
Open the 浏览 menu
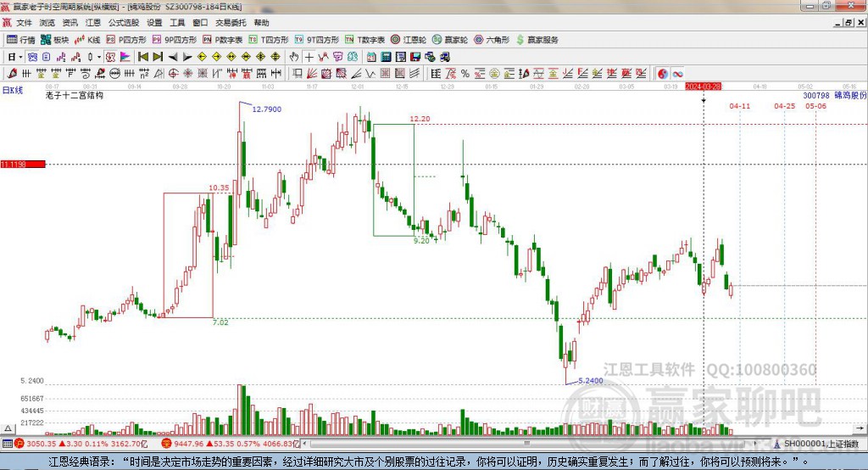tap(47, 23)
